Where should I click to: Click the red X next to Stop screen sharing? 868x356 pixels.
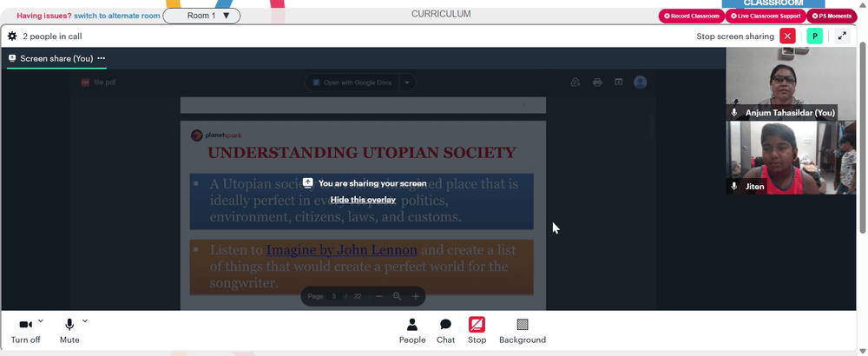787,36
